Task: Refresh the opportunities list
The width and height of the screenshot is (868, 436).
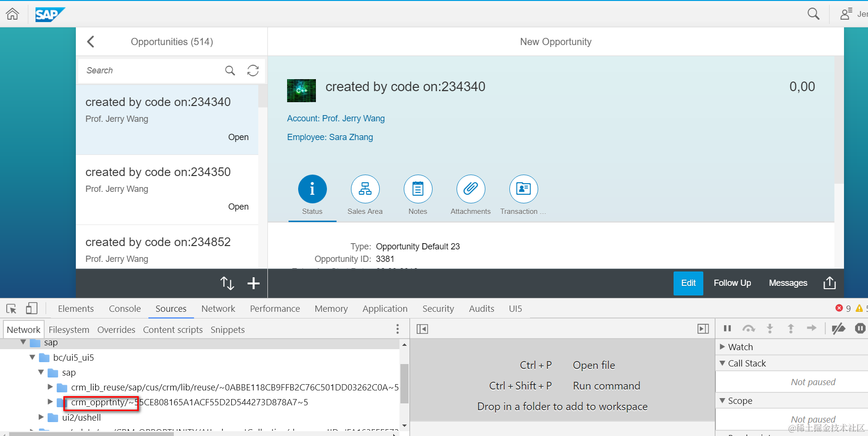Action: 253,71
